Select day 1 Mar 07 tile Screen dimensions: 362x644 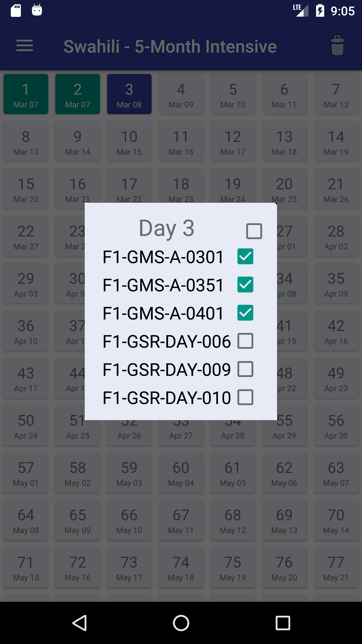26,94
